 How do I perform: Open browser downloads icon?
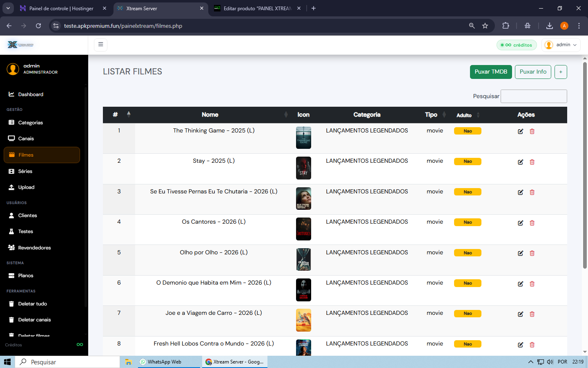tap(549, 26)
